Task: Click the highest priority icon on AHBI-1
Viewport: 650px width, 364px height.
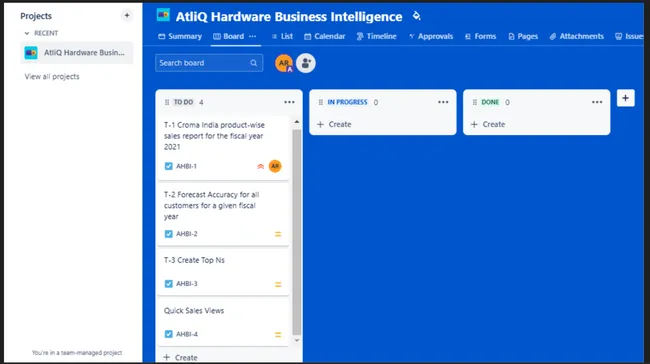Action: click(260, 167)
